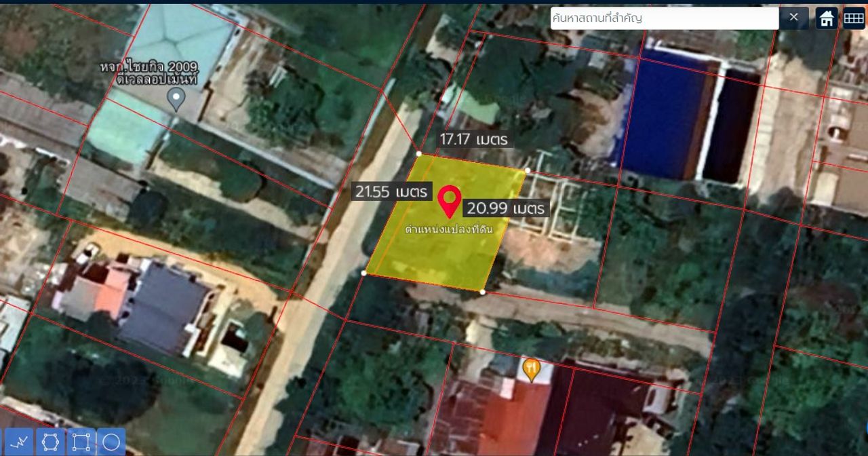Open the grid table icon button
The height and width of the screenshot is (456, 868).
click(x=854, y=18)
